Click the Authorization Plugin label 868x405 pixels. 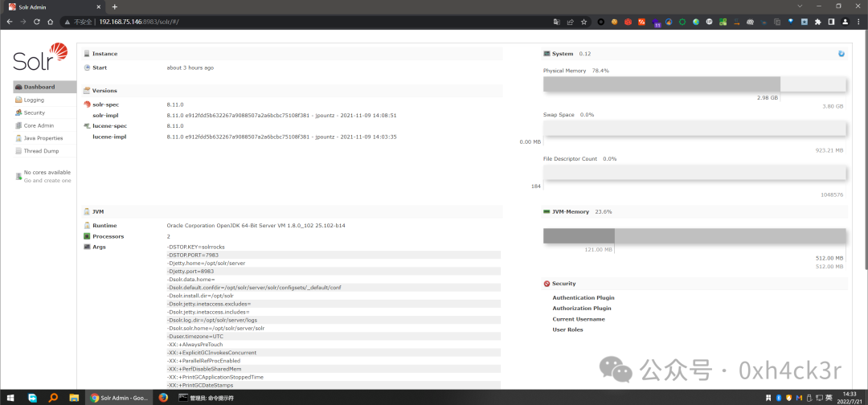[582, 309]
